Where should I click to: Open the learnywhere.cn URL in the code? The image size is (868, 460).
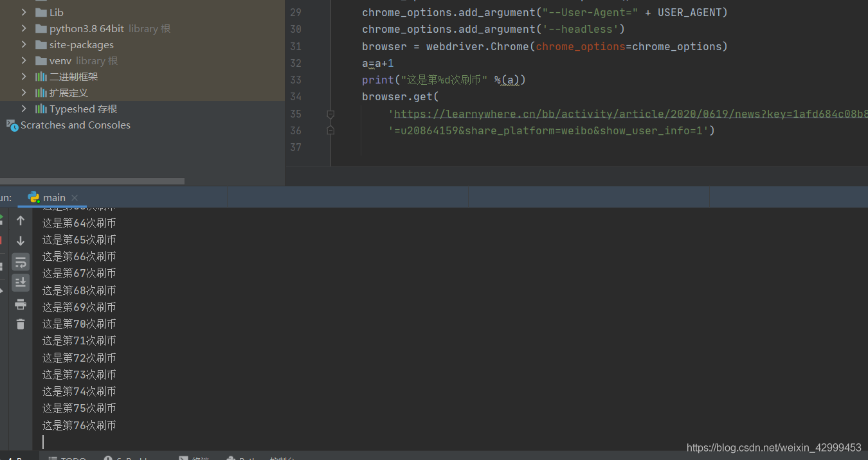(x=631, y=114)
